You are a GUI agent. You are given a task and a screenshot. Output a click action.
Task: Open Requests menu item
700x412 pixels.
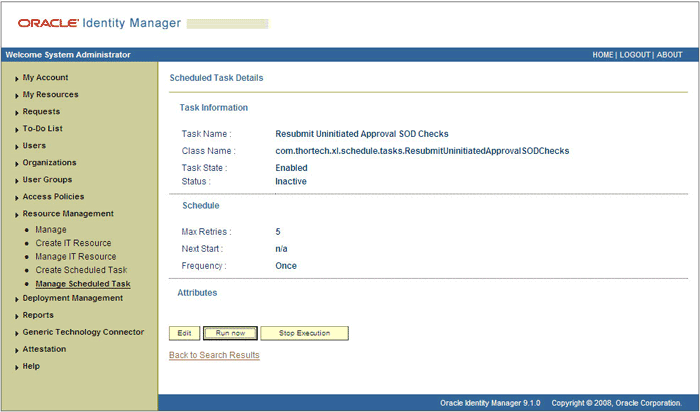tap(41, 111)
